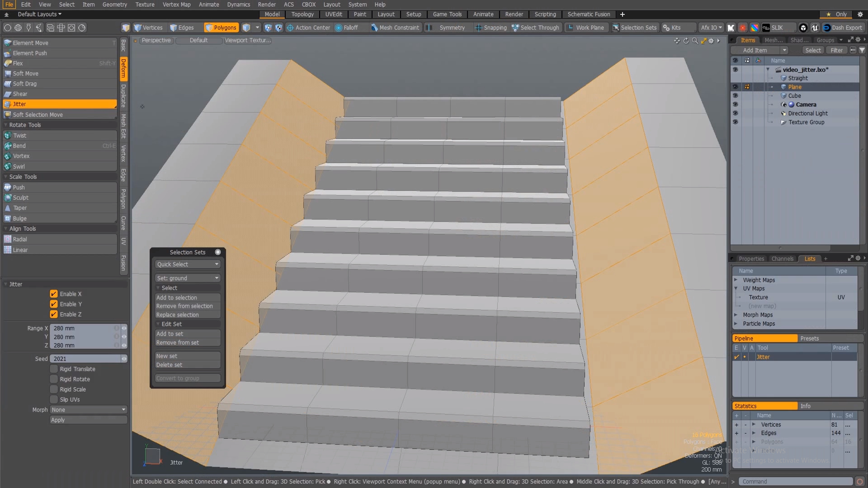Hide the Cube item visibility
The height and width of the screenshot is (488, 868).
pos(735,96)
